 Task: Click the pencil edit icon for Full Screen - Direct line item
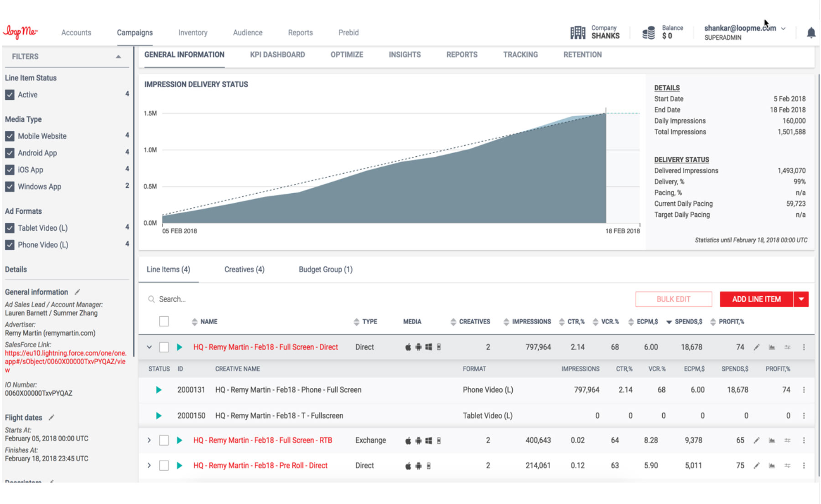pyautogui.click(x=756, y=347)
